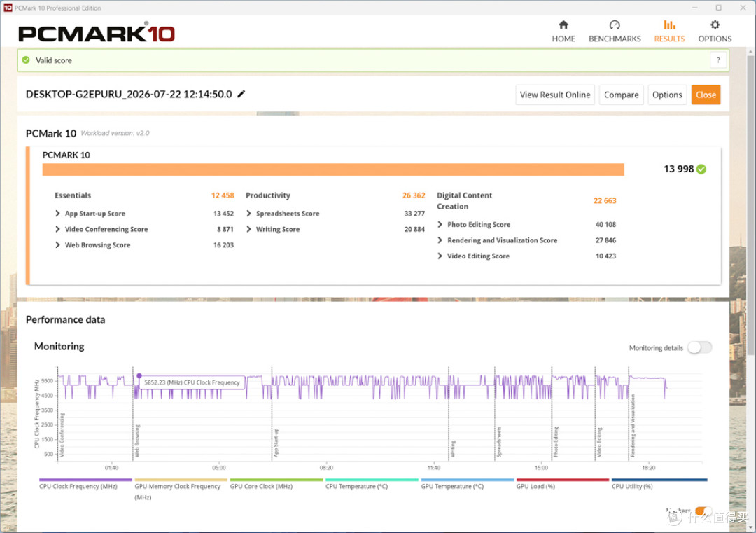756x533 pixels.
Task: Click the Photo Editing timeline marker
Action: [x=556, y=441]
